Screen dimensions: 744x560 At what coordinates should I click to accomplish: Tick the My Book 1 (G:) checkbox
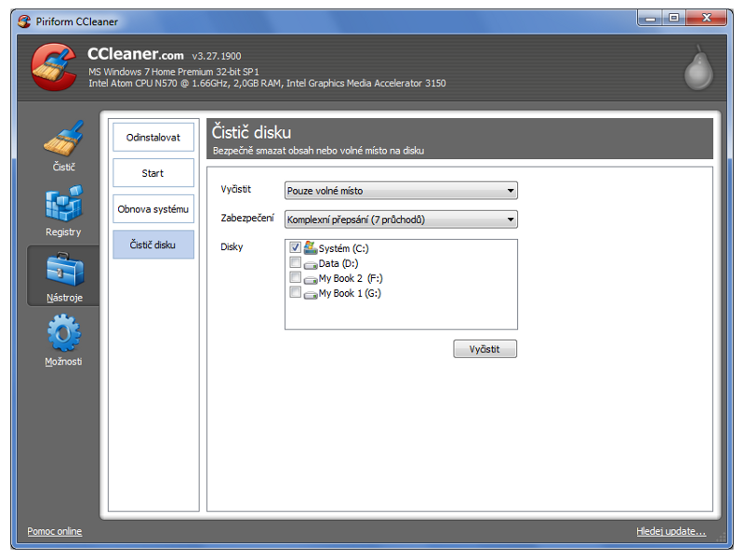pyautogui.click(x=296, y=293)
